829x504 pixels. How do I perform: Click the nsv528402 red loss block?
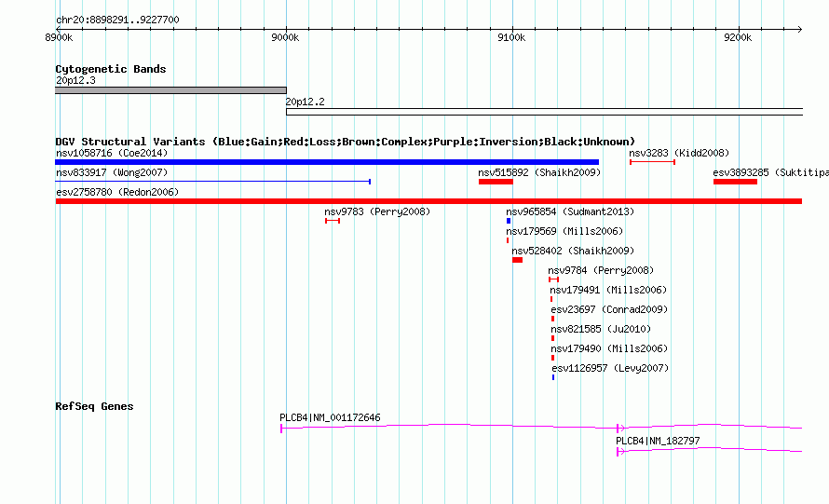[517, 260]
